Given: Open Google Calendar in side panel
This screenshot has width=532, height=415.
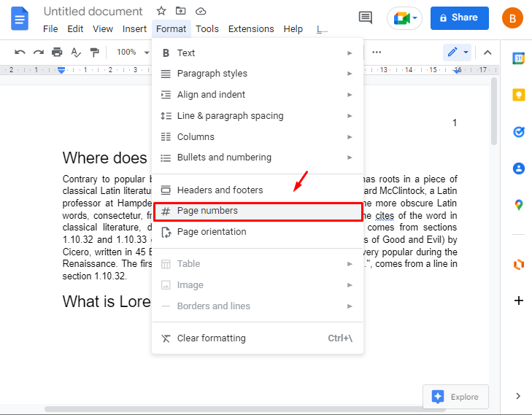Looking at the screenshot, I should [x=518, y=58].
